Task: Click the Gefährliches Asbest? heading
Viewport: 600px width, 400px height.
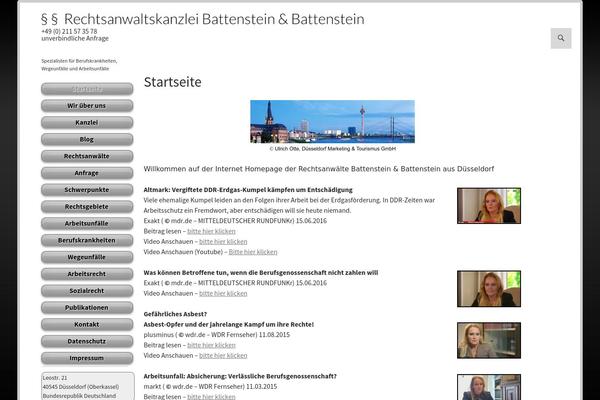Action: pos(175,314)
